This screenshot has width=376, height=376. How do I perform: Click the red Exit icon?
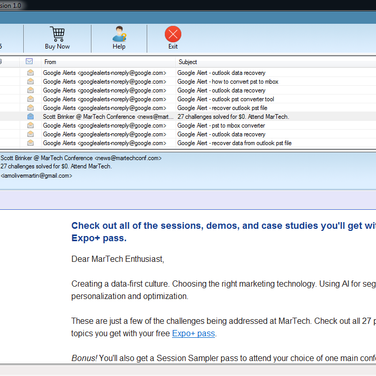click(173, 34)
